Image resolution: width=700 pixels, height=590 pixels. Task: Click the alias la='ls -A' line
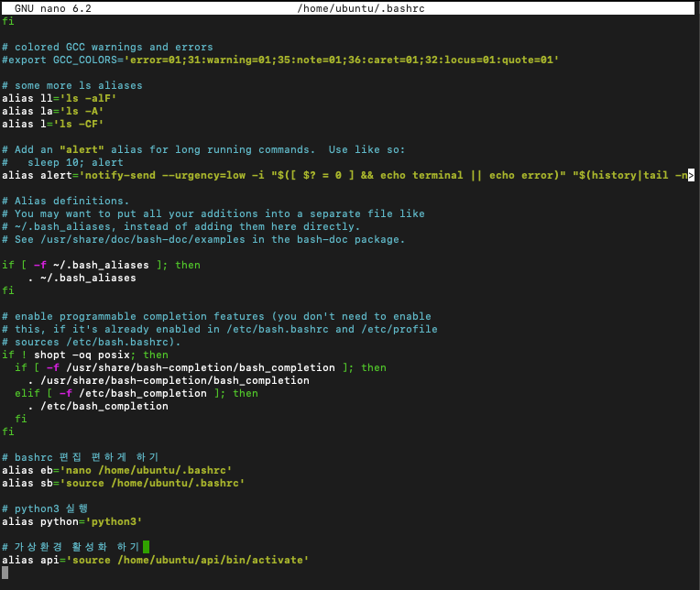[52, 111]
